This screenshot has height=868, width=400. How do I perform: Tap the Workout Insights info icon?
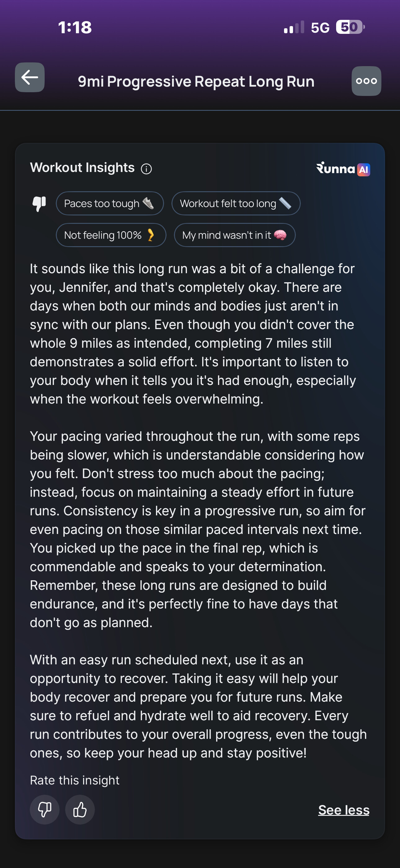click(x=146, y=169)
